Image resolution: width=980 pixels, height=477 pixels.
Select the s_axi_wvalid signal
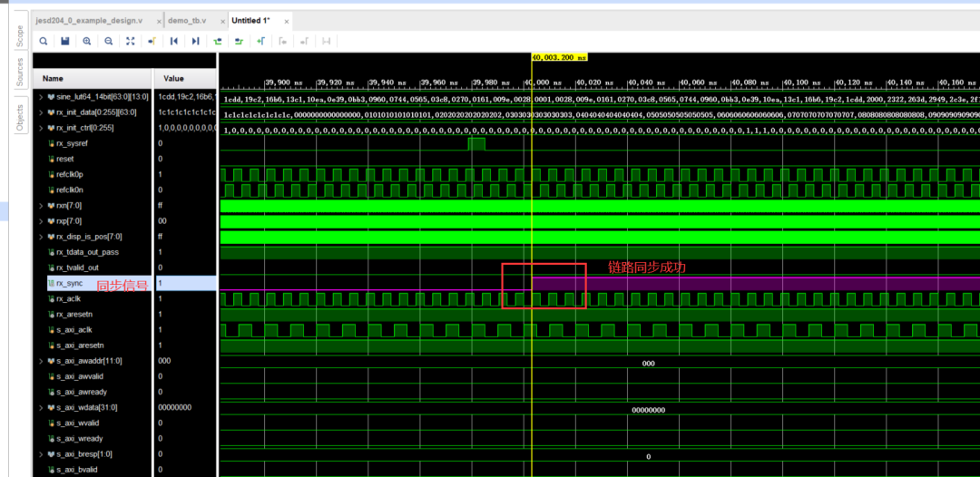click(x=77, y=423)
